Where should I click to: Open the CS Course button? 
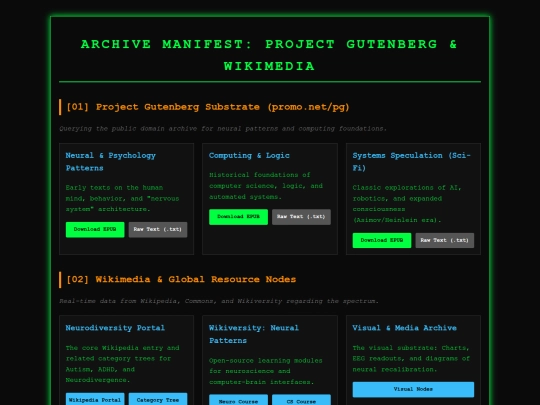301,401
